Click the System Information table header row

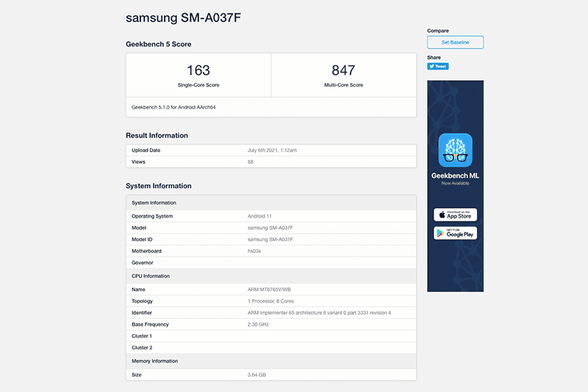click(x=271, y=203)
